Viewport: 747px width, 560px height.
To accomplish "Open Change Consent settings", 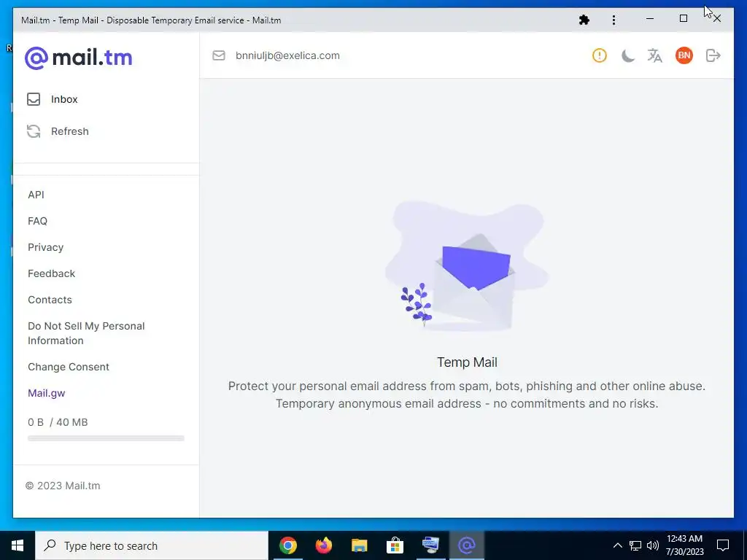I will click(x=69, y=367).
